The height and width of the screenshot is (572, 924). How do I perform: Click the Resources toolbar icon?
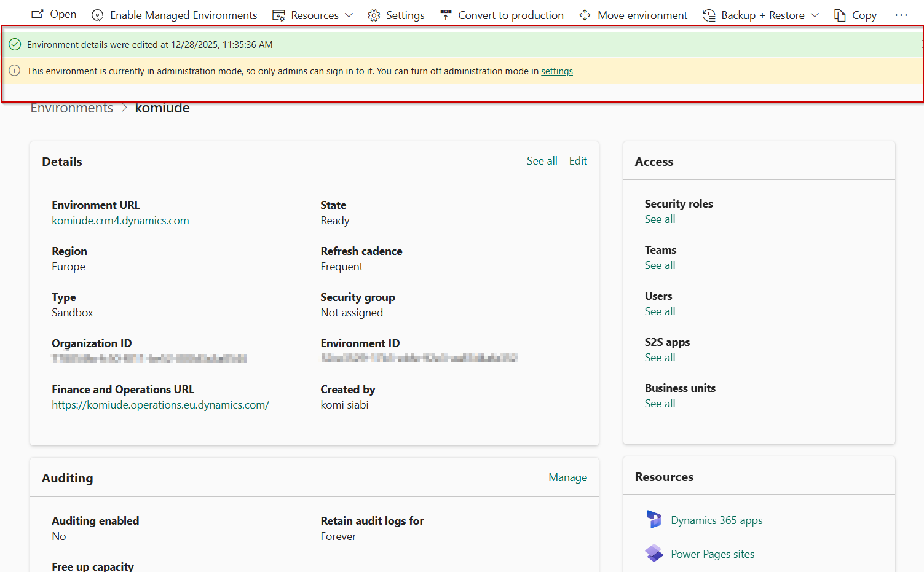(x=278, y=15)
